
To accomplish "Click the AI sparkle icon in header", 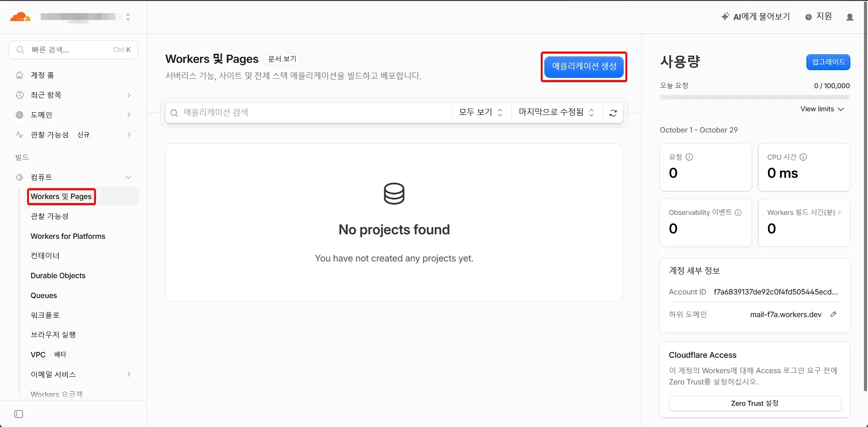I will click(x=725, y=16).
